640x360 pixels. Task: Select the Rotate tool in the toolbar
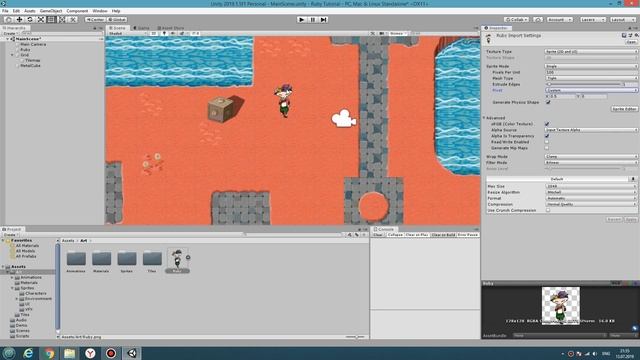[30, 19]
